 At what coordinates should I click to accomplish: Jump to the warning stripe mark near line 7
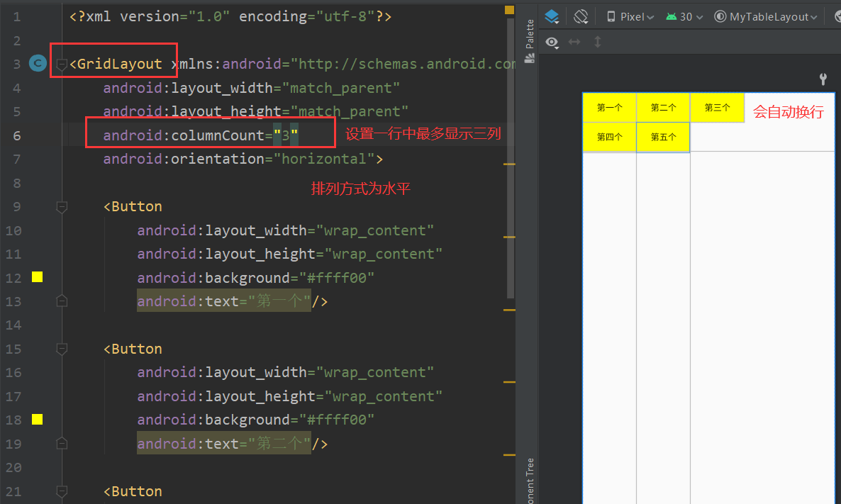[x=510, y=164]
